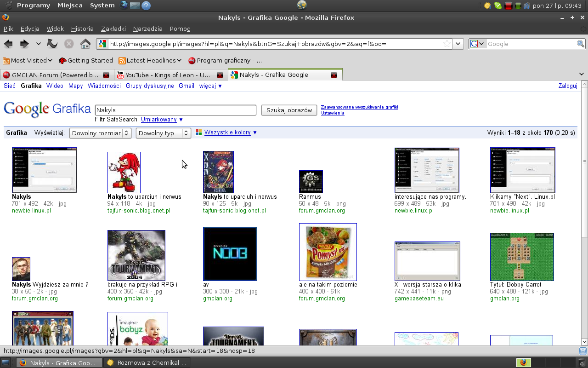
Task: Open the Dowolny typ type dropdown
Action: tap(163, 133)
